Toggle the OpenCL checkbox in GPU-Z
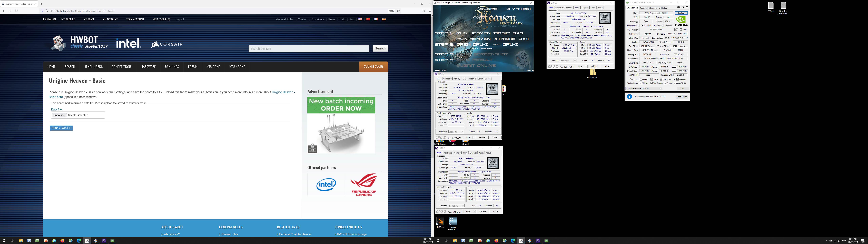This screenshot has height=244, width=868. click(x=641, y=79)
